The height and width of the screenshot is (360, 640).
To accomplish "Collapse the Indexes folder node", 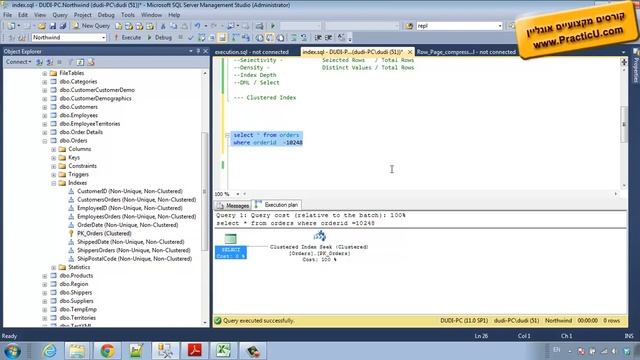I will point(53,183).
